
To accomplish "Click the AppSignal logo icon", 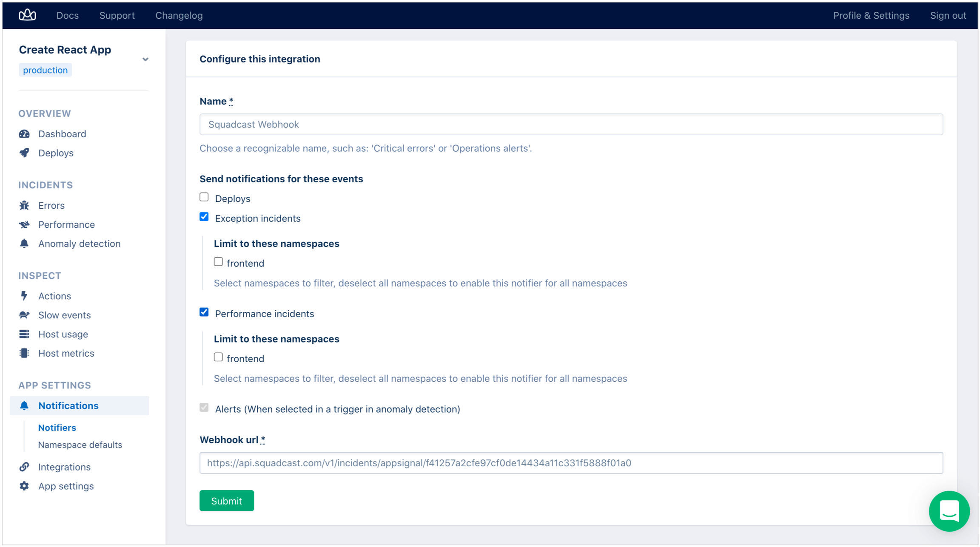I will (27, 15).
